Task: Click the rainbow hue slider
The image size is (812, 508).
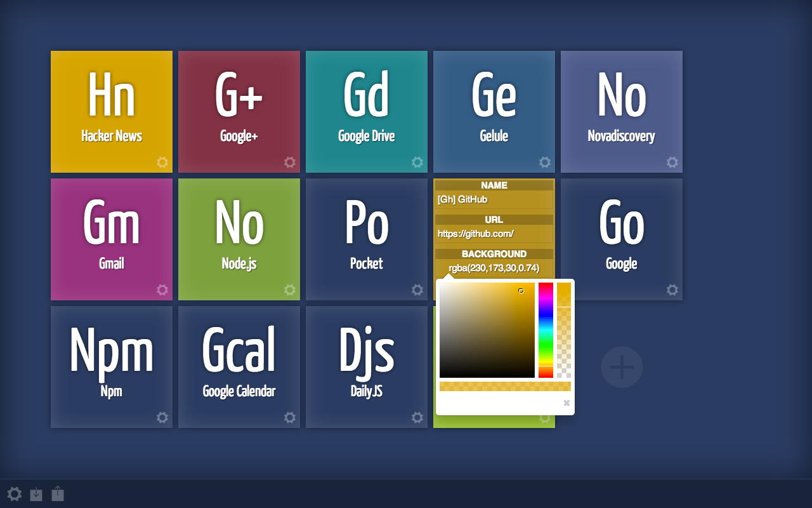Action: coord(546,330)
